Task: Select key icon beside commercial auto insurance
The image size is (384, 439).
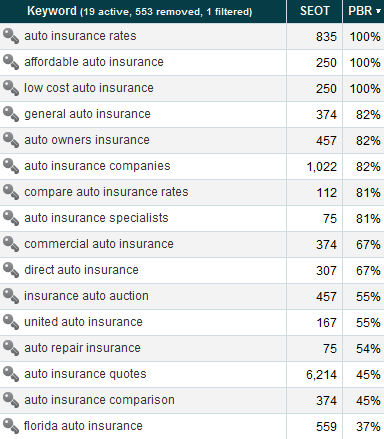Action: pos(11,244)
